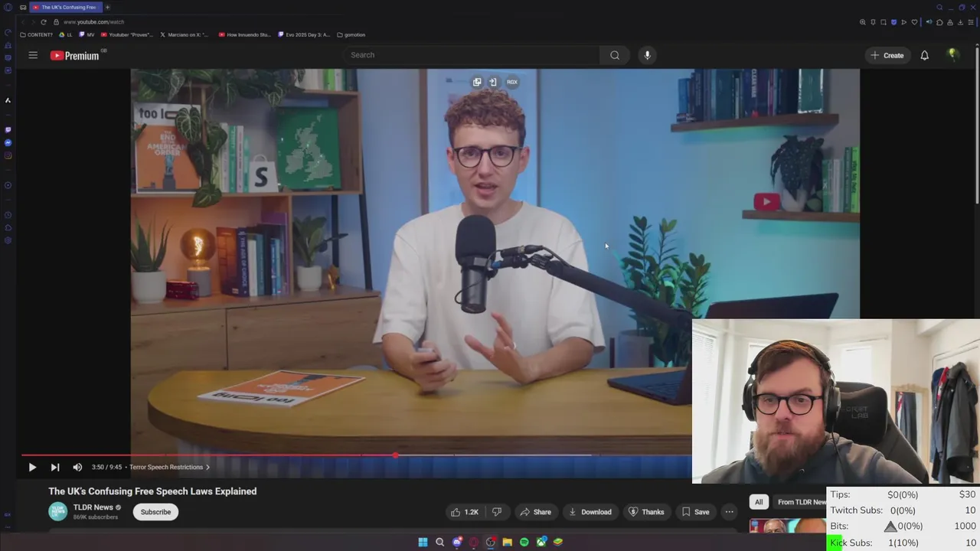Click the search magnifier button

pos(615,55)
